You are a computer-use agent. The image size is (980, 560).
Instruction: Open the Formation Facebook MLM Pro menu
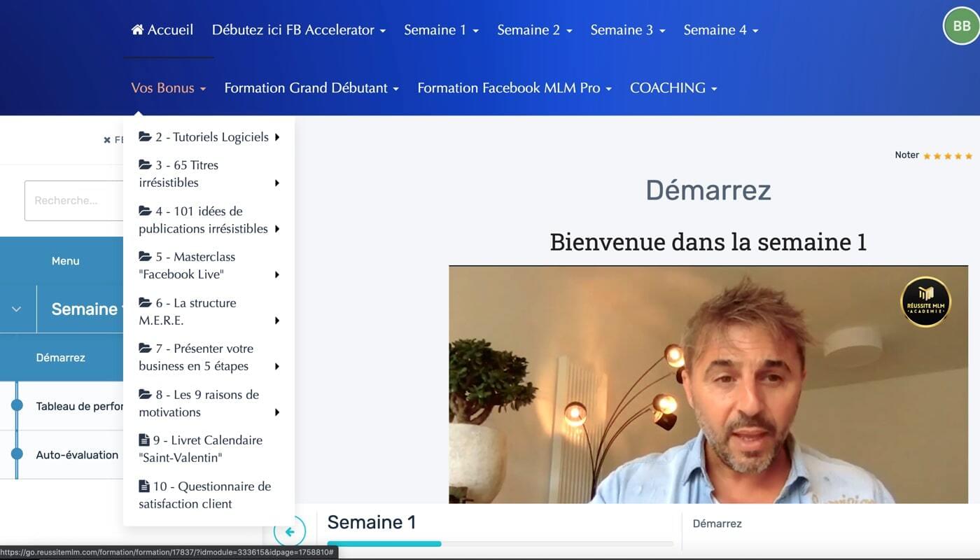(514, 88)
